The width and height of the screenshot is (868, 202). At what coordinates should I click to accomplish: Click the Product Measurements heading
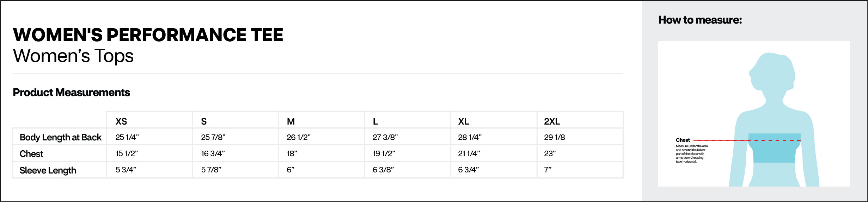(x=72, y=92)
